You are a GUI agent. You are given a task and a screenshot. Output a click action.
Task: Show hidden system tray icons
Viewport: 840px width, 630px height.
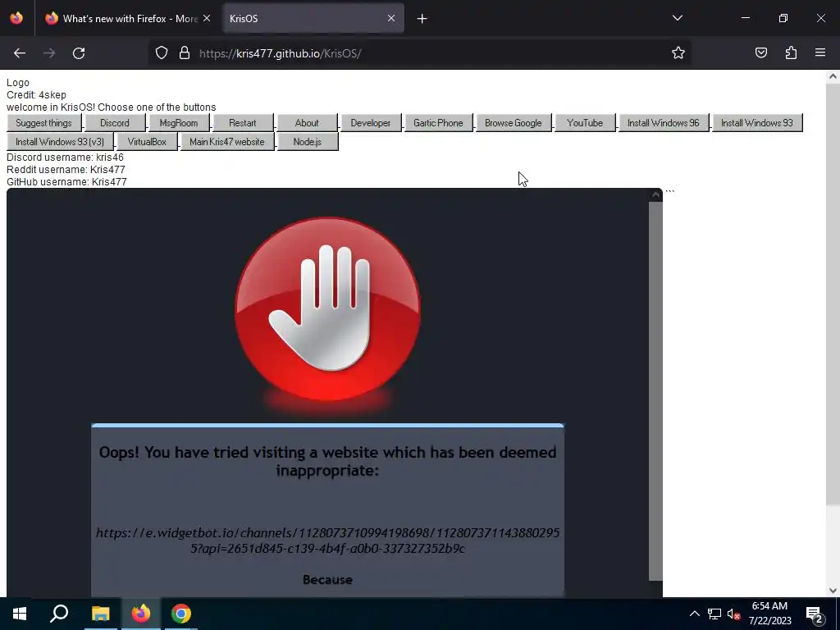[694, 614]
